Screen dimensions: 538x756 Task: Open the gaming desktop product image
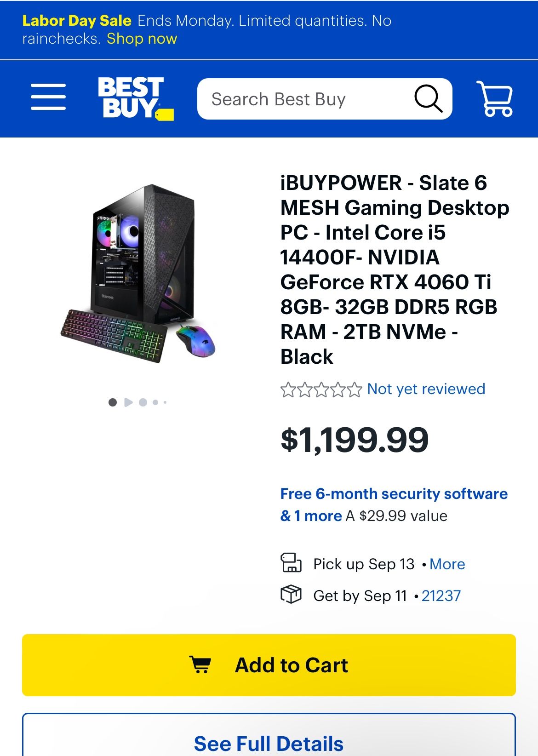point(138,273)
